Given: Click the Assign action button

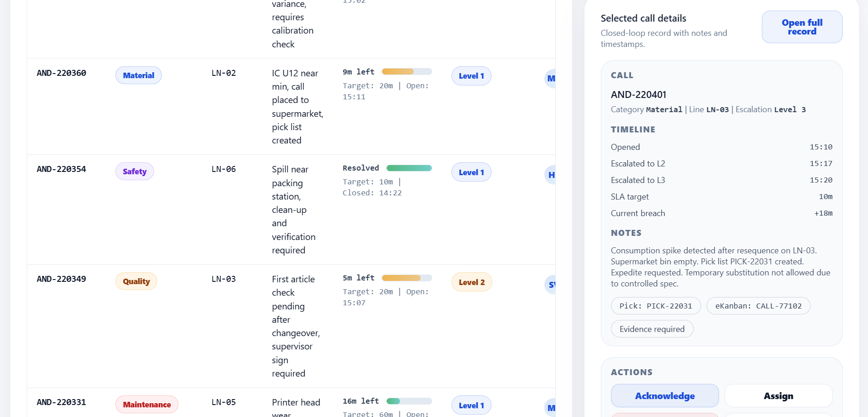Looking at the screenshot, I should (778, 396).
